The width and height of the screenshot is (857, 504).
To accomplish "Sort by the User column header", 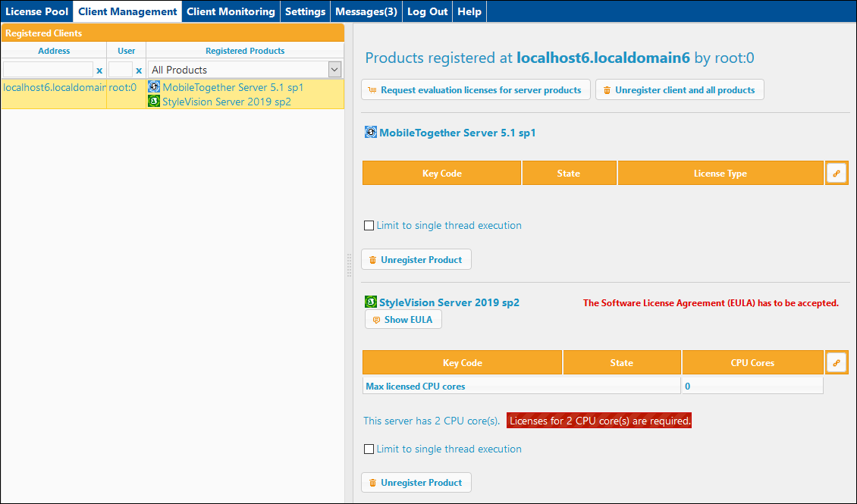I will pyautogui.click(x=126, y=51).
